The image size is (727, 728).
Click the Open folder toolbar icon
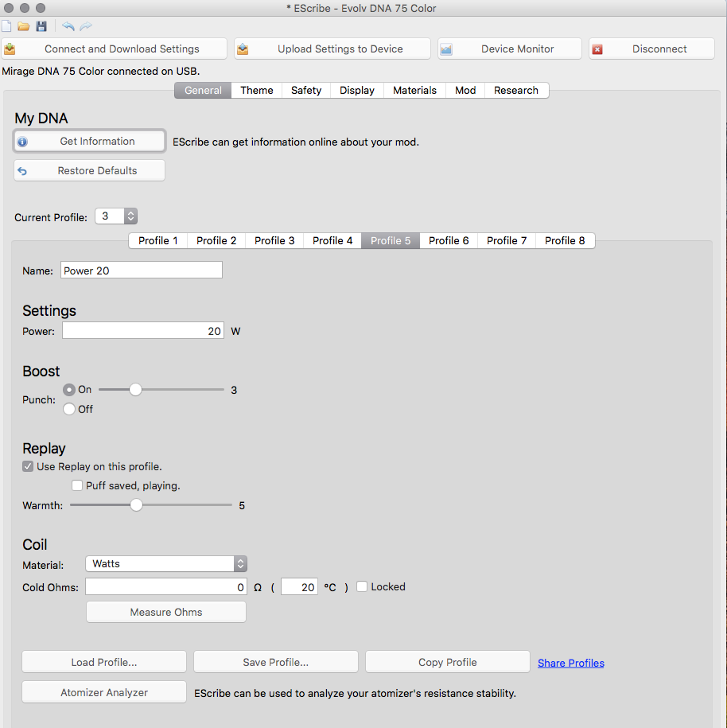coord(24,26)
